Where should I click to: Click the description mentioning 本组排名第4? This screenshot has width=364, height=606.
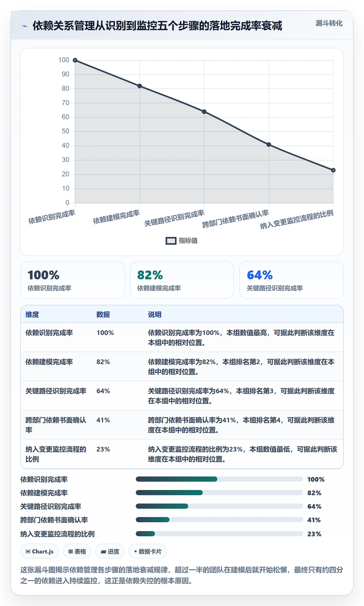[241, 425]
